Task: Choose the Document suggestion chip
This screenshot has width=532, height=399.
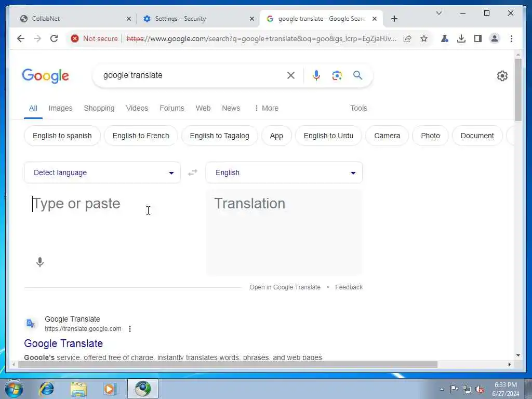Action: (477, 136)
